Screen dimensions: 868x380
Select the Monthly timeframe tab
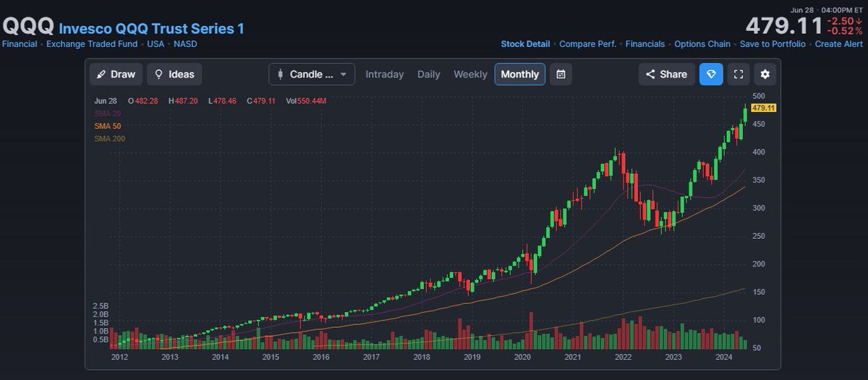click(520, 74)
